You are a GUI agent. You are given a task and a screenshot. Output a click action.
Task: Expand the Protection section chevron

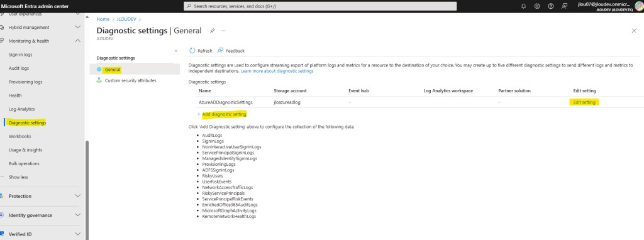pyautogui.click(x=77, y=196)
